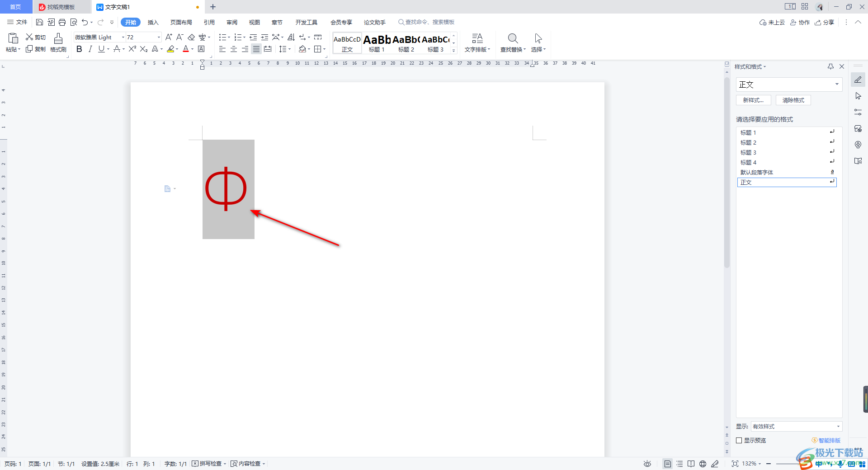The height and width of the screenshot is (470, 868).
Task: Click the Print icon in quick toolbar
Action: [62, 22]
